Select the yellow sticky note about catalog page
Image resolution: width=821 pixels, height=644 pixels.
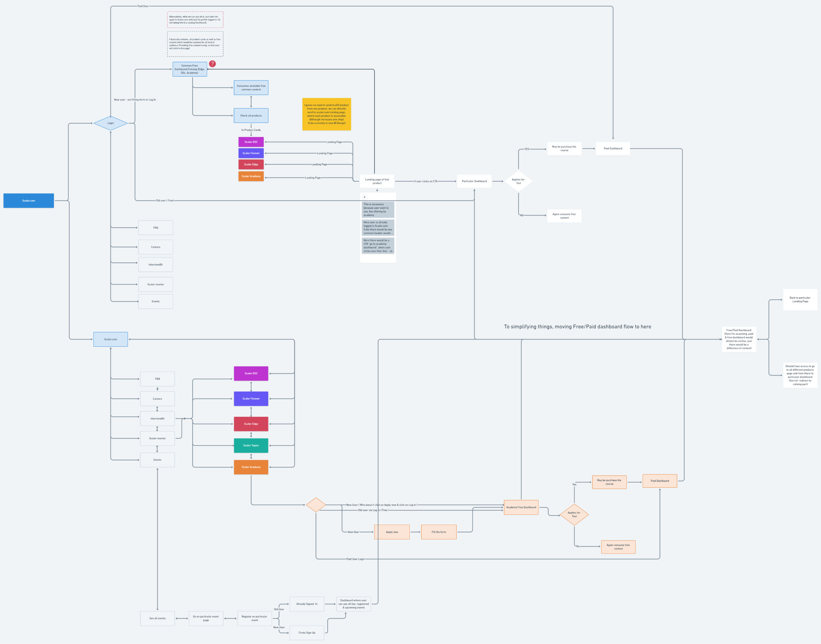coord(326,114)
